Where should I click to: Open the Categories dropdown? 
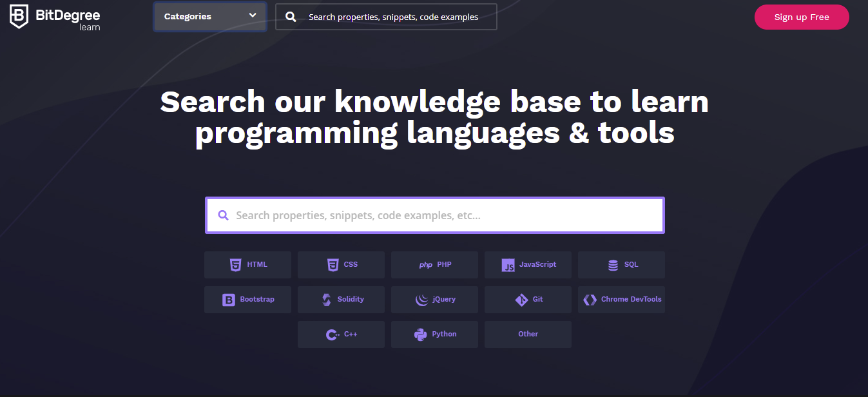210,17
